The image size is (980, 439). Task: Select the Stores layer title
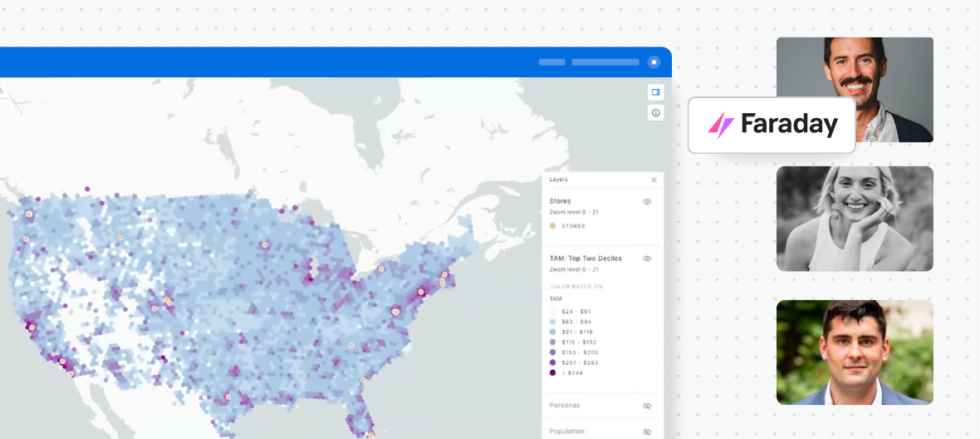tap(560, 201)
